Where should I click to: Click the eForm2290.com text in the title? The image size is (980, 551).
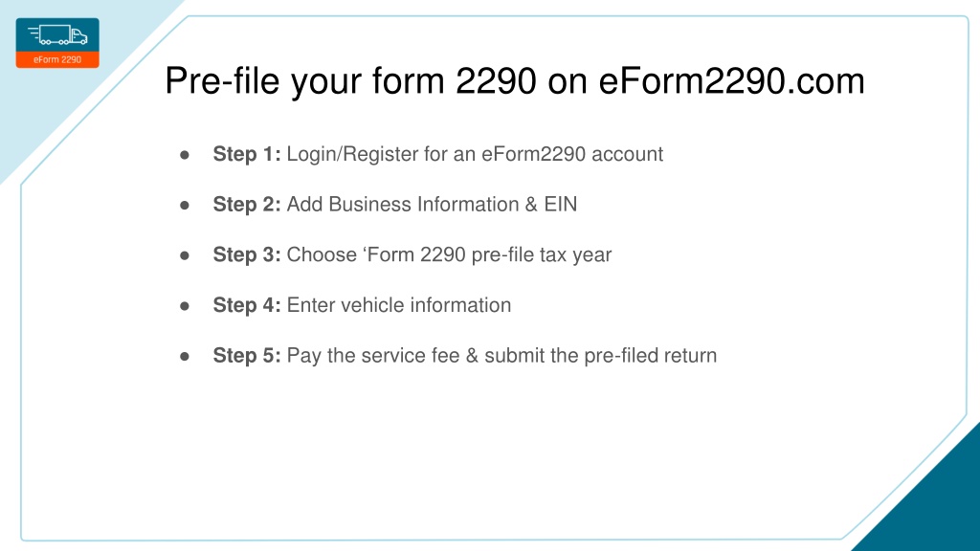coord(731,80)
